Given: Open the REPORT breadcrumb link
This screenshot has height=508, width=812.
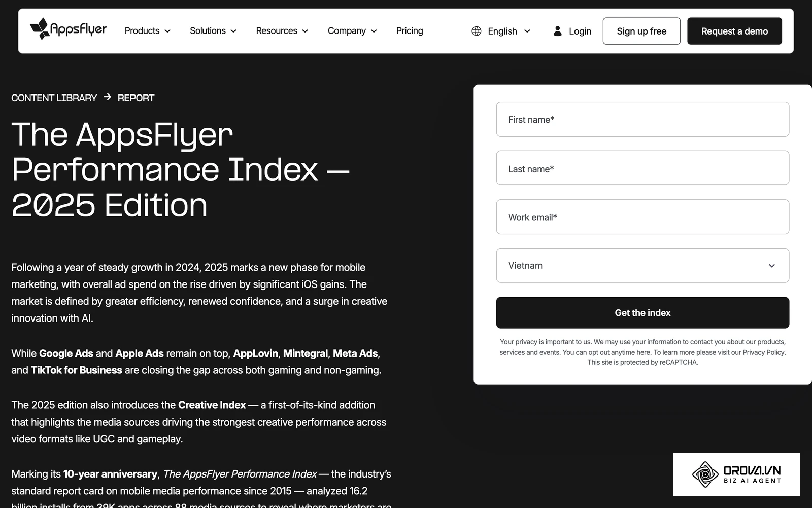Looking at the screenshot, I should pos(136,98).
